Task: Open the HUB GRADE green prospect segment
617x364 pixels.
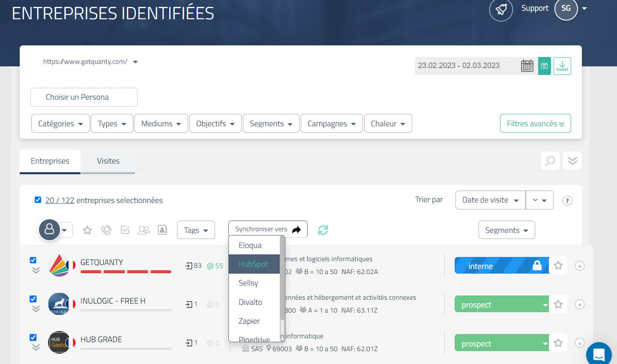Action: 502,343
